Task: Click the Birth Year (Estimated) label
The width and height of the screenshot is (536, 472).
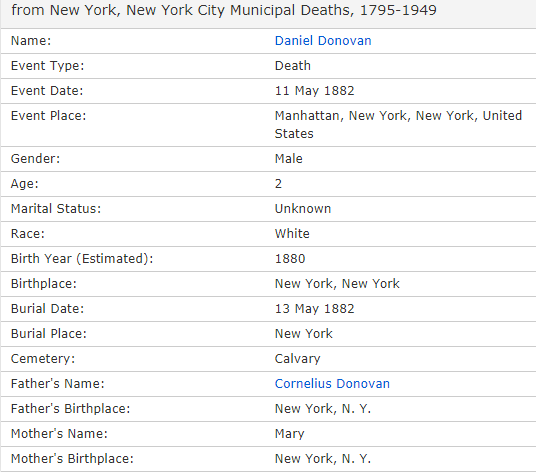Action: click(82, 259)
